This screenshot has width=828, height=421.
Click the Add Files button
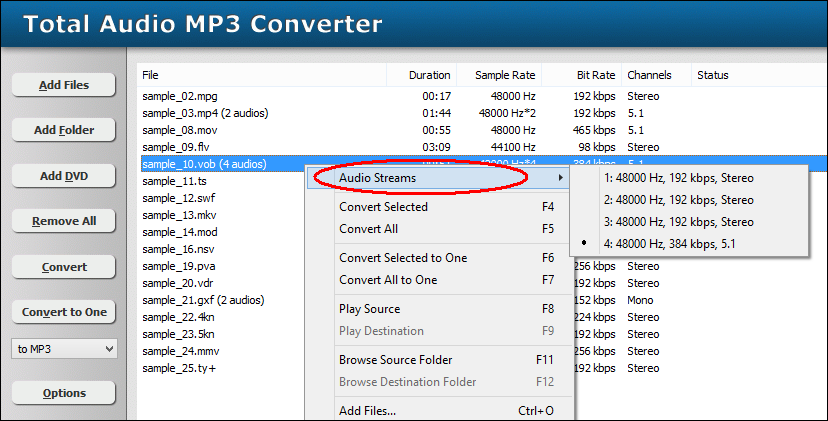63,85
